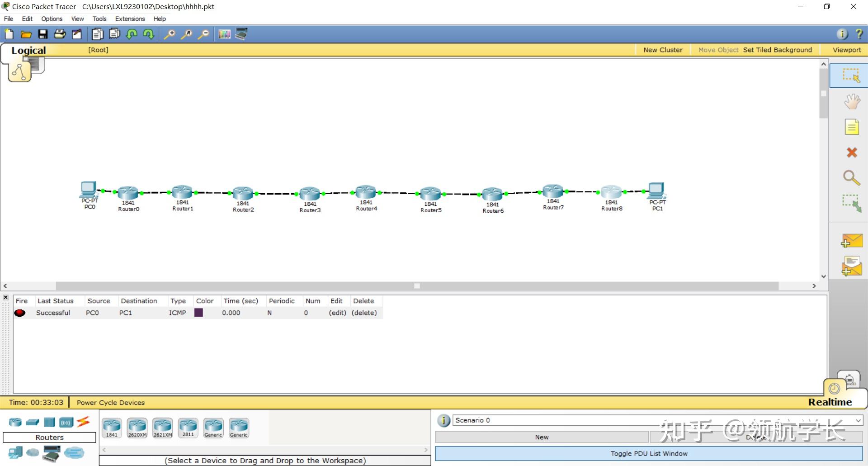
Task: Click Set Tiled Background
Action: (x=777, y=50)
